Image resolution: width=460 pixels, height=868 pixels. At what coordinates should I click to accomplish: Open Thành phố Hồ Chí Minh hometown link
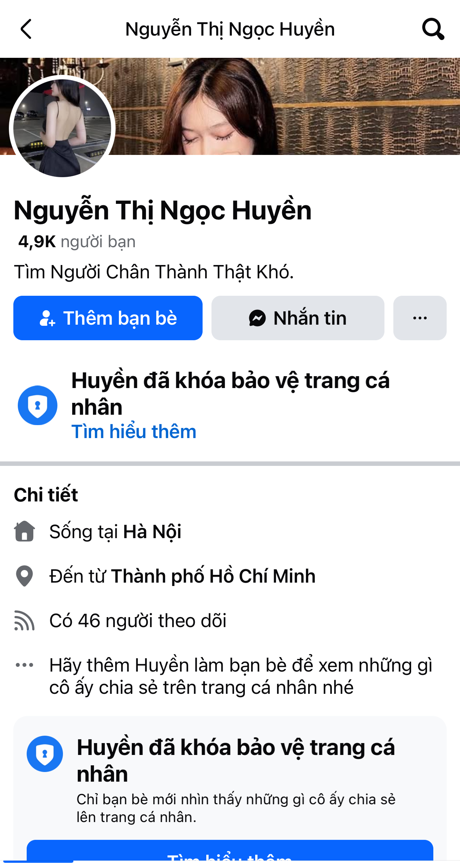213,576
